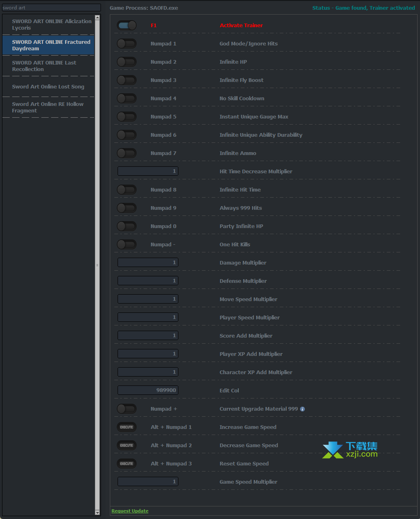Enable Current Upgrade Material 999 toggle
This screenshot has height=519, width=420.
(126, 409)
